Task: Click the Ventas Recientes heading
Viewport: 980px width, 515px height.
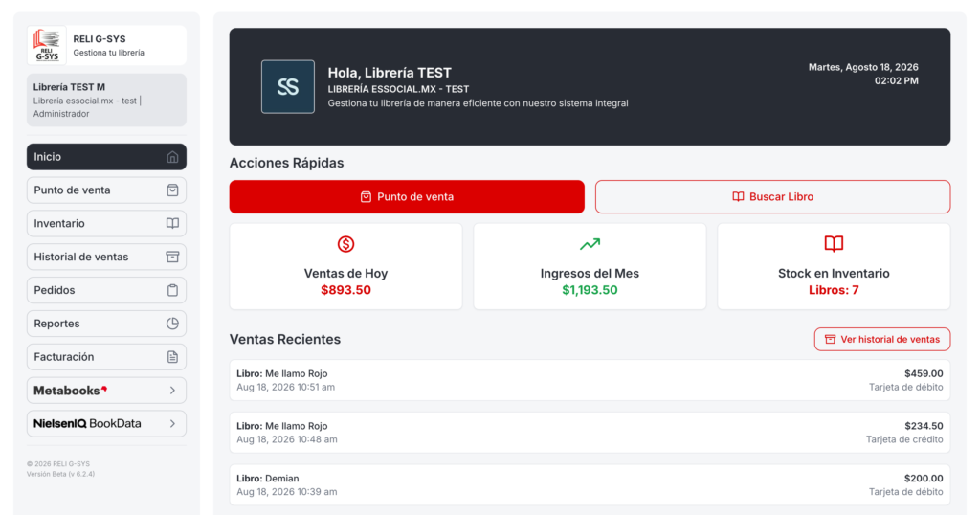Action: click(285, 340)
